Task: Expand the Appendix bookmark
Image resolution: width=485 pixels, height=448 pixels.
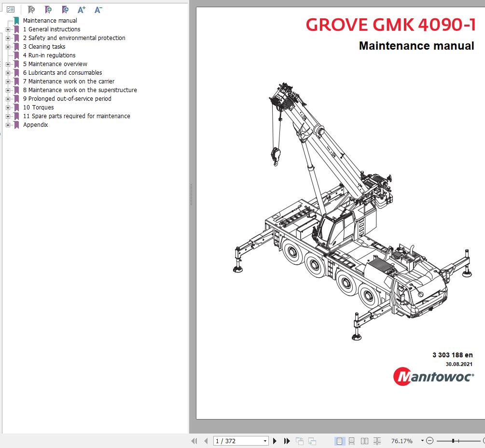Action: click(8, 125)
